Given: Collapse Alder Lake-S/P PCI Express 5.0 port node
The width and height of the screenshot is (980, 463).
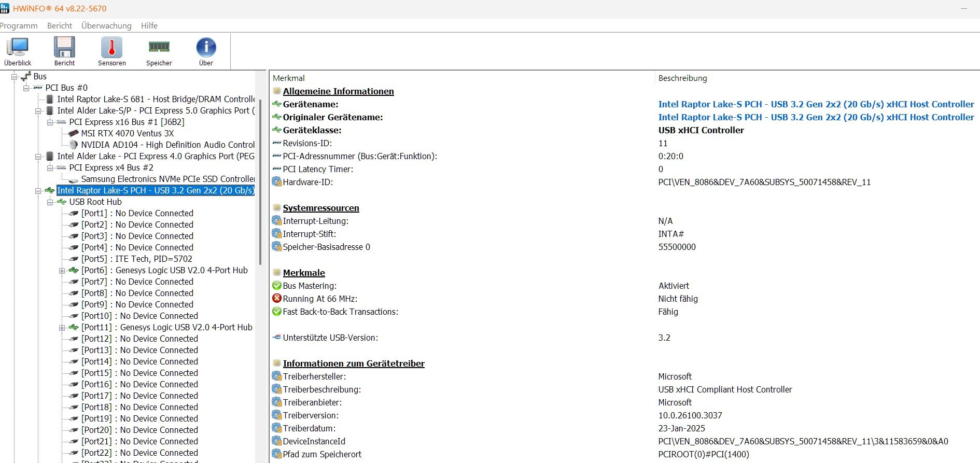Looking at the screenshot, I should pos(38,110).
